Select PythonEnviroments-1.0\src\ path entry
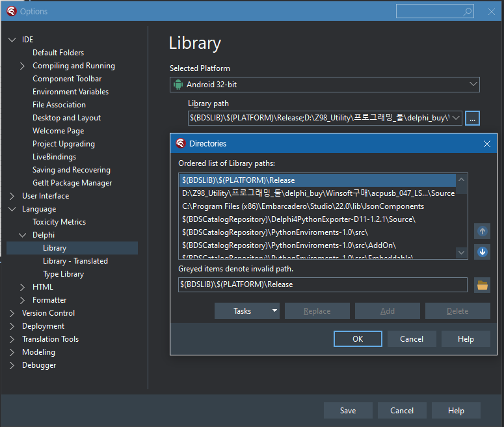The height and width of the screenshot is (427, 504). tap(317, 232)
